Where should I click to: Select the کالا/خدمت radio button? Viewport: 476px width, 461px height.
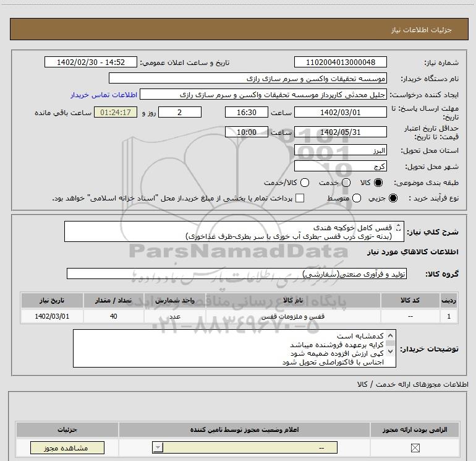click(305, 183)
